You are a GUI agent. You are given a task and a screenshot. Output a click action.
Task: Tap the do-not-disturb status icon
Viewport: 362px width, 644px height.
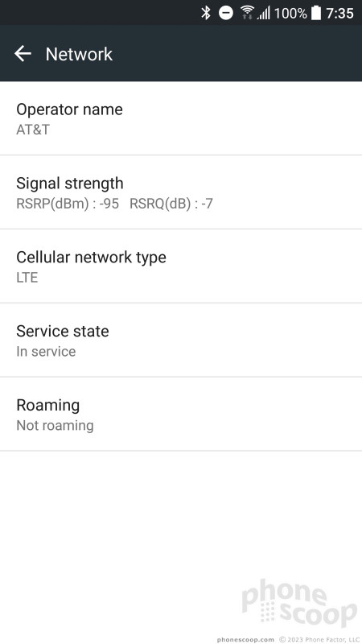pos(226,13)
